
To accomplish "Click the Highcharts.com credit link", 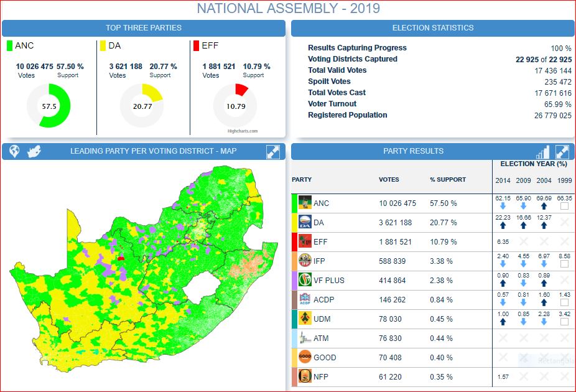I will [242, 131].
